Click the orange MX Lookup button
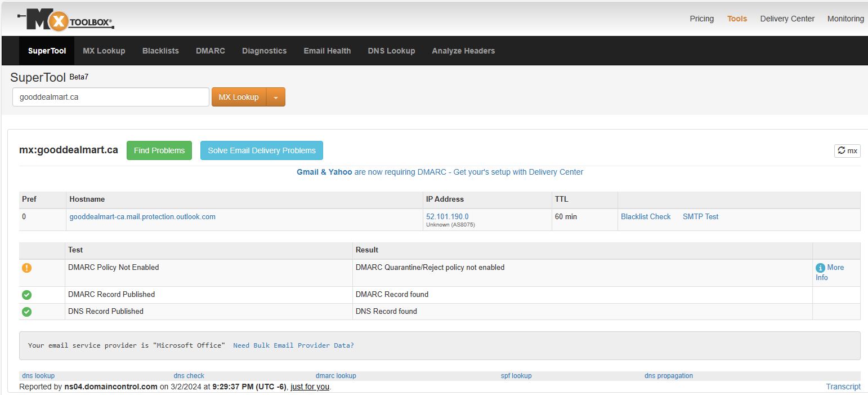This screenshot has width=868, height=395. coord(239,97)
